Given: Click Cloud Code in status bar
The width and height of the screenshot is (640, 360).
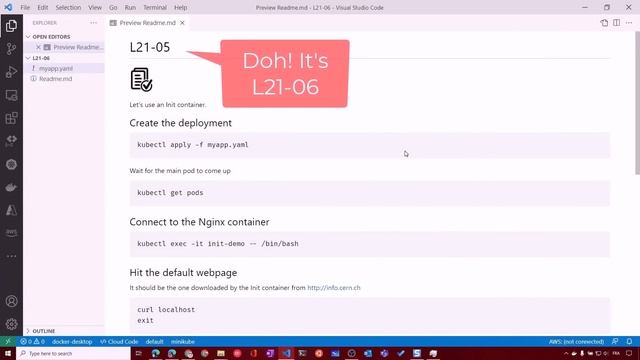Looking at the screenshot, I should tap(120, 342).
